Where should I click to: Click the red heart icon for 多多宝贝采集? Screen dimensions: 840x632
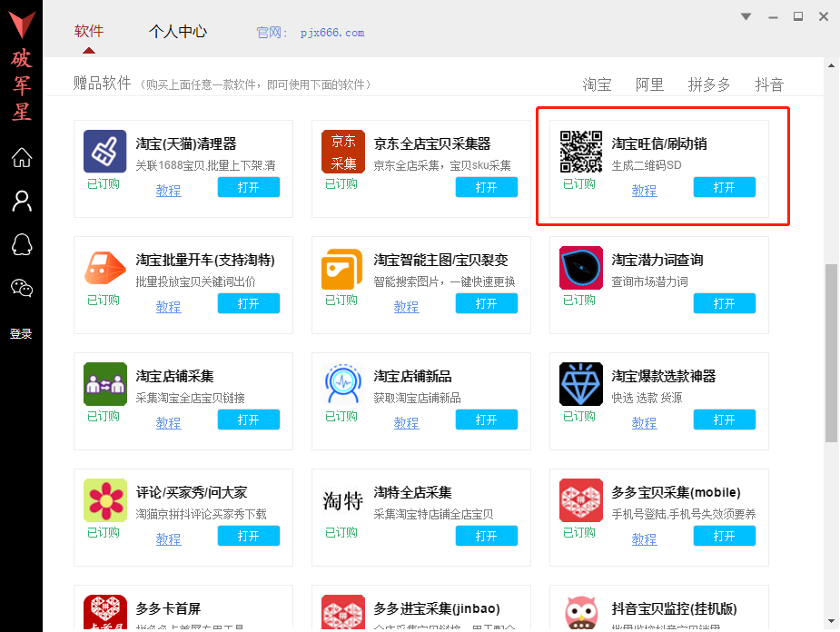tap(580, 500)
